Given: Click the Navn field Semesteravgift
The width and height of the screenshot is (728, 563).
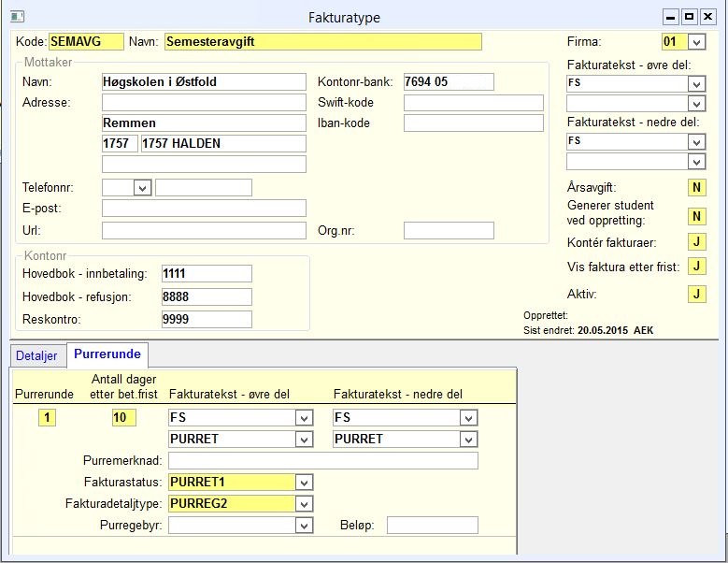Looking at the screenshot, I should coord(323,42).
